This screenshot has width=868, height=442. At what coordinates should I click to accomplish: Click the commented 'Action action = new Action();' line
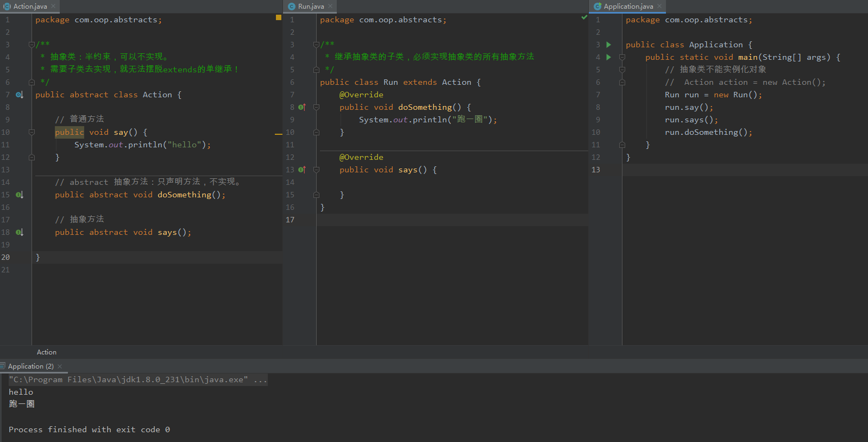[745, 82]
